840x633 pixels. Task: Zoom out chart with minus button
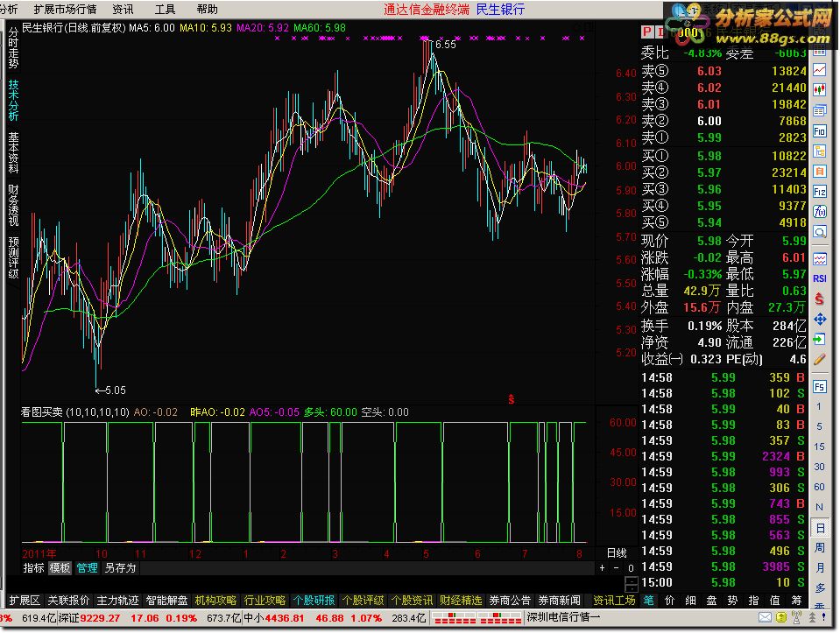(x=616, y=568)
